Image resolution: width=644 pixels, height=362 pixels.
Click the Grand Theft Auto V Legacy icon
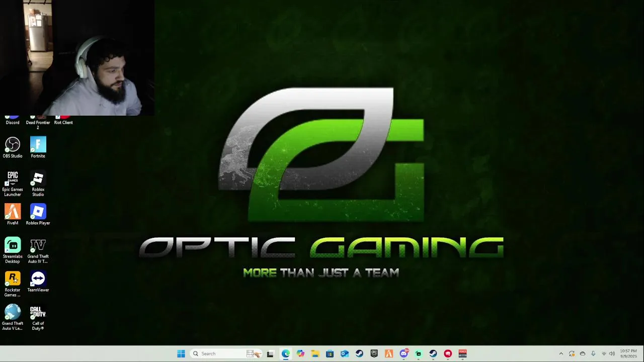click(x=13, y=318)
